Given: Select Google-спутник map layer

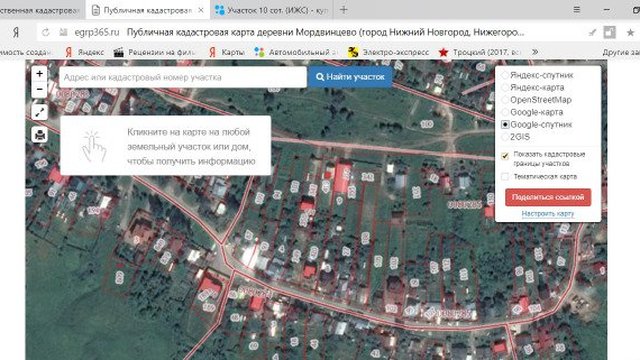Looking at the screenshot, I should (x=505, y=124).
